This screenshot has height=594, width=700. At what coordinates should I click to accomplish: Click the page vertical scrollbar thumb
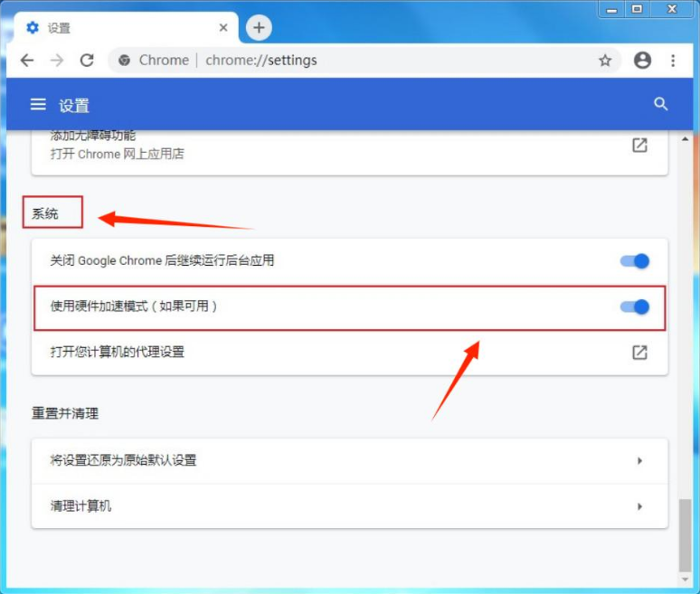(685, 535)
